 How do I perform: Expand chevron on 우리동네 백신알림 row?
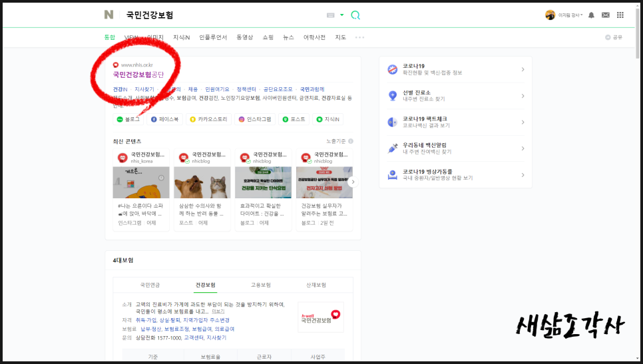coord(523,148)
